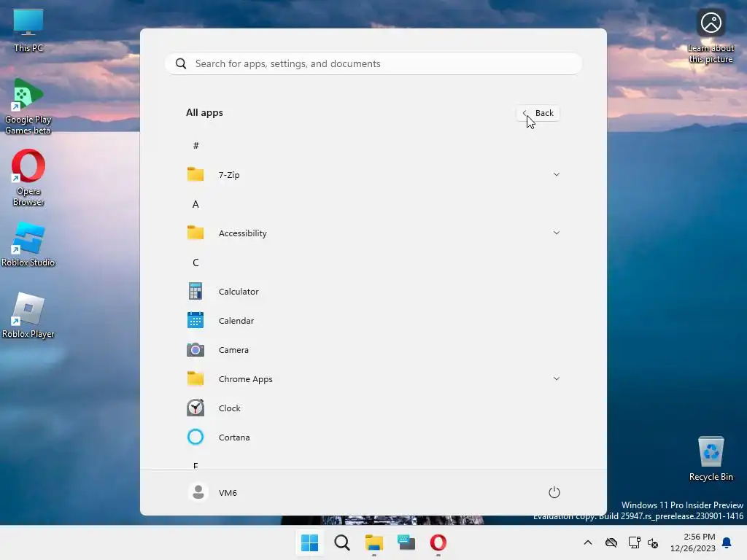Click Learn about this picture icon

[711, 36]
